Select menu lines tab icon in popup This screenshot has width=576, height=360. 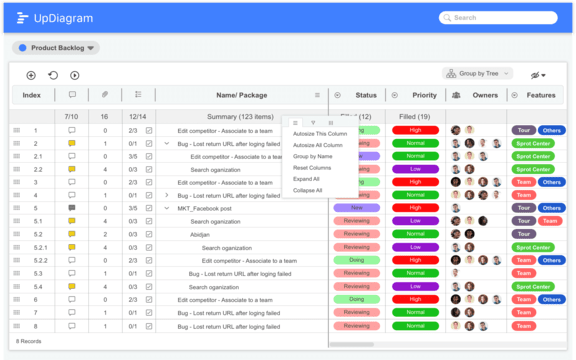point(295,123)
